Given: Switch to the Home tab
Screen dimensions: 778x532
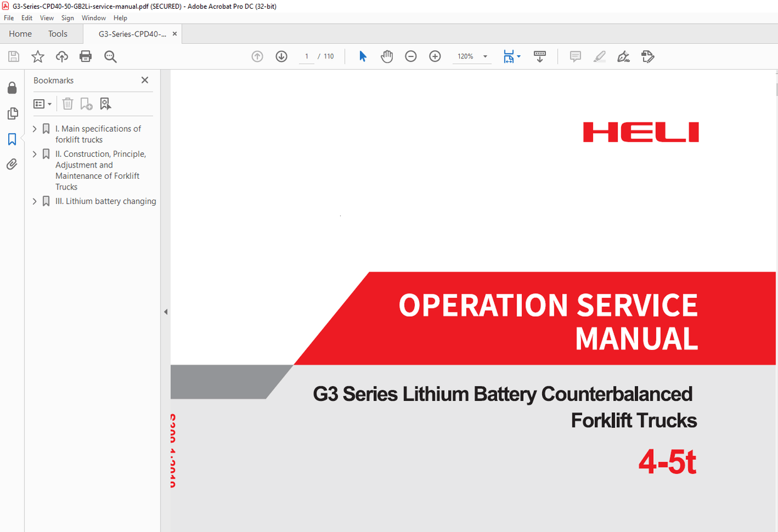Looking at the screenshot, I should click(x=19, y=33).
